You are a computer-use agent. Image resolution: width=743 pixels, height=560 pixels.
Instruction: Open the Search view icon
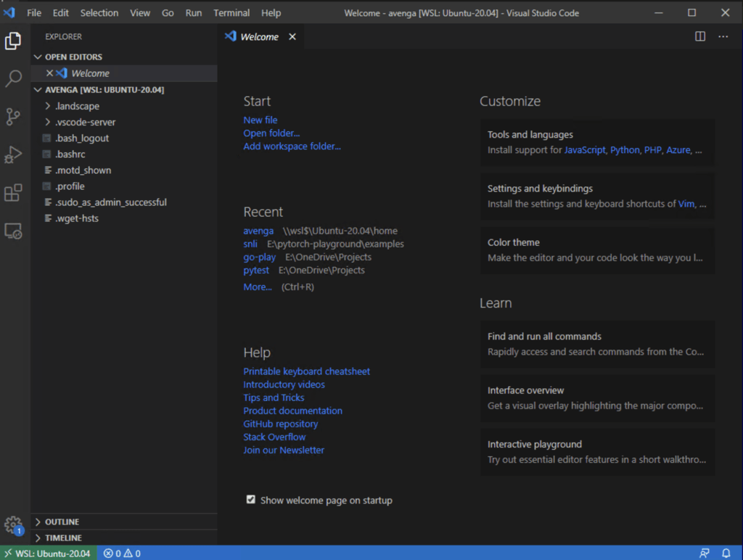[13, 78]
